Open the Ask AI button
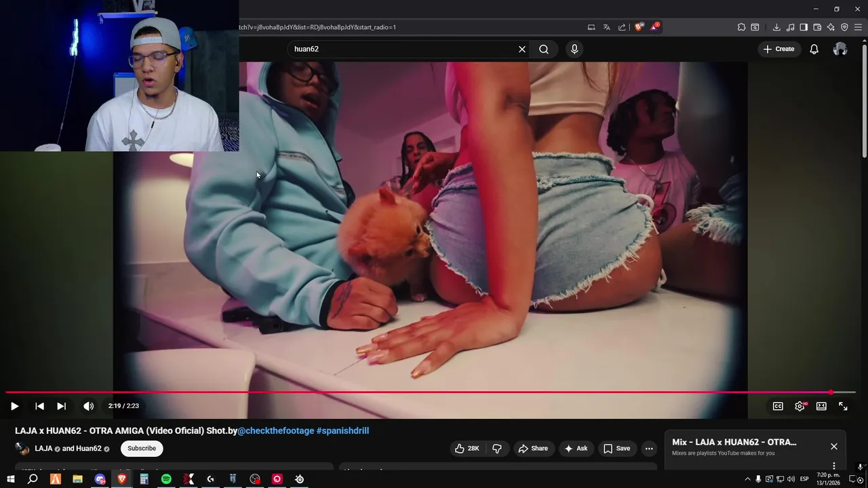The width and height of the screenshot is (868, 488). pos(575,448)
